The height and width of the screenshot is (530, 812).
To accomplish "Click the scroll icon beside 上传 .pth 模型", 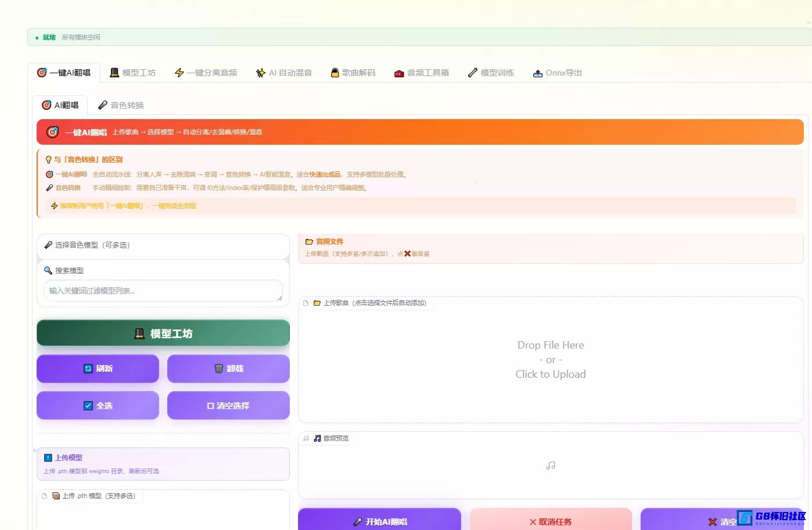I will 56,496.
